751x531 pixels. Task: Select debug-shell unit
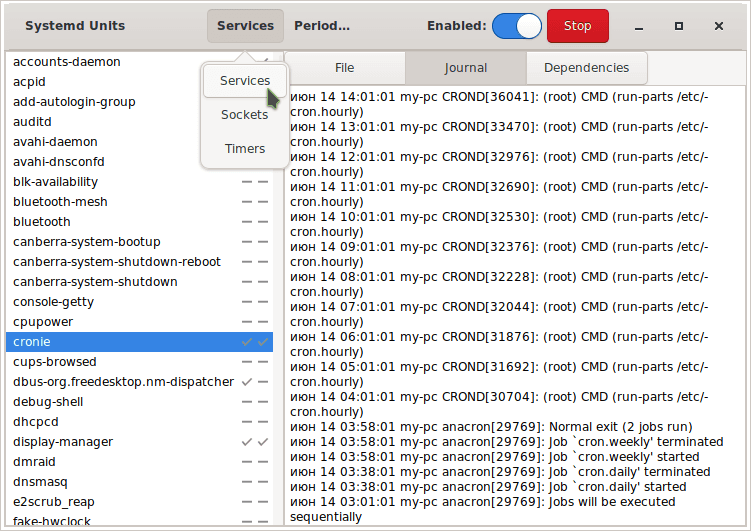point(139,402)
